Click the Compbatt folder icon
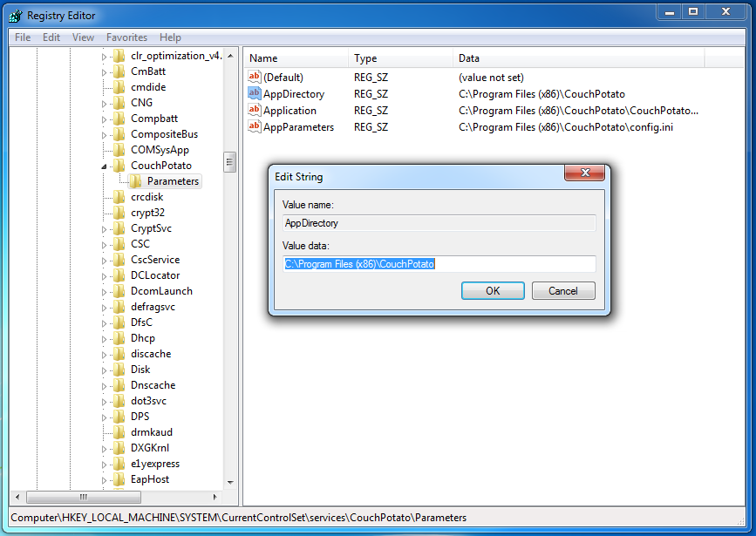Screen dimensions: 756x536 click(x=119, y=119)
